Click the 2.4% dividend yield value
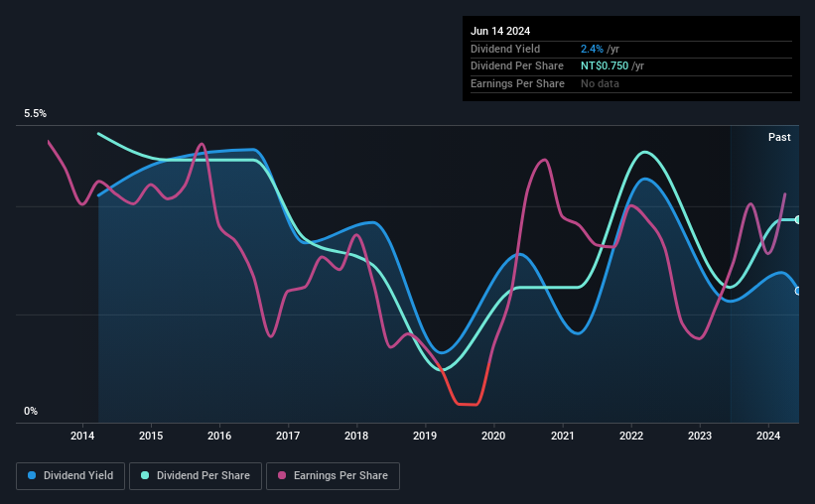Image resolution: width=815 pixels, height=504 pixels. point(592,49)
